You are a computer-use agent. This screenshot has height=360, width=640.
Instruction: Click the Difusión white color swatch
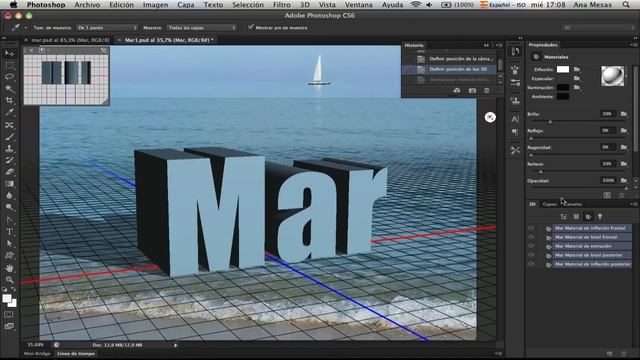tap(563, 69)
